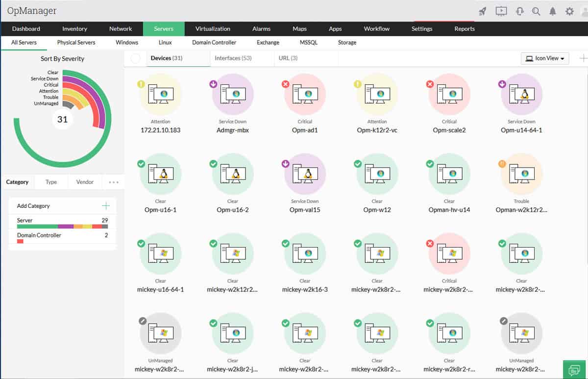Click the settings gear icon in header
The height and width of the screenshot is (379, 588).
569,11
